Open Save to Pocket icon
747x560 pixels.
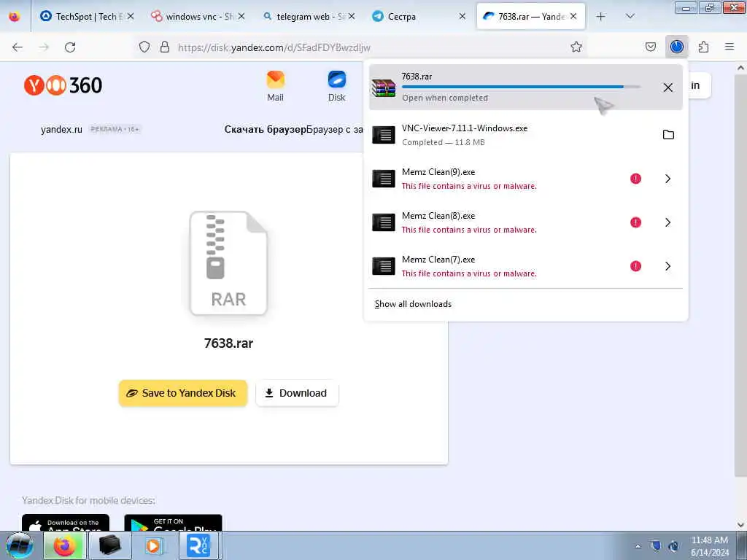651,47
